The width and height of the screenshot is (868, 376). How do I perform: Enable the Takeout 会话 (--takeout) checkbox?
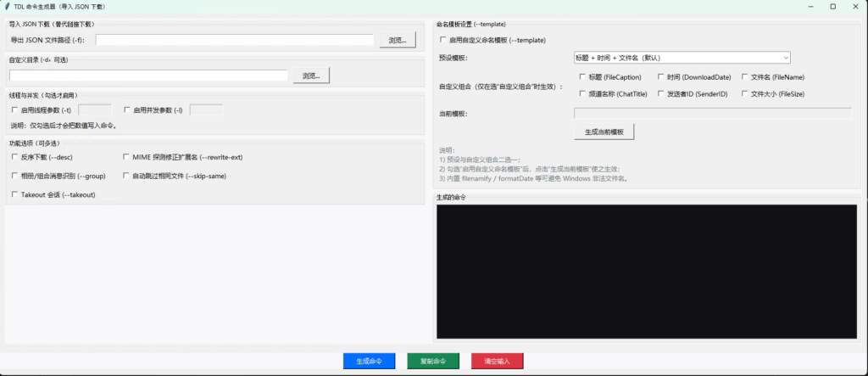(14, 194)
